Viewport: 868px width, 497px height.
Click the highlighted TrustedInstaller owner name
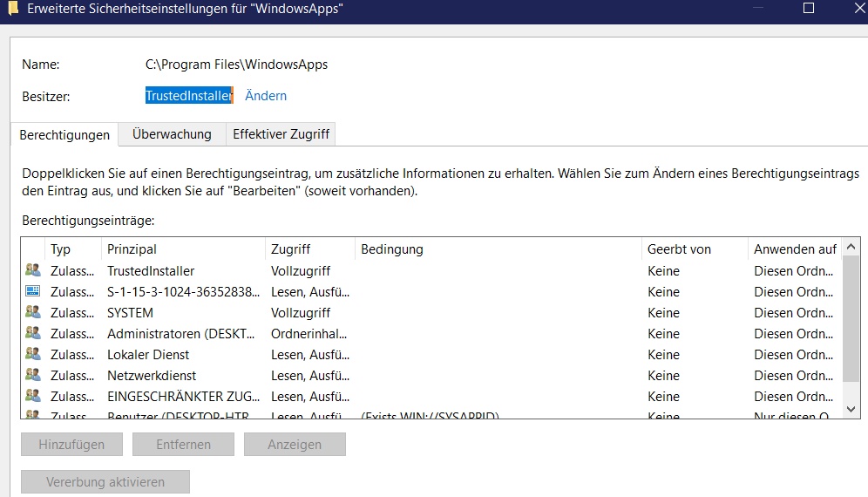tap(189, 95)
